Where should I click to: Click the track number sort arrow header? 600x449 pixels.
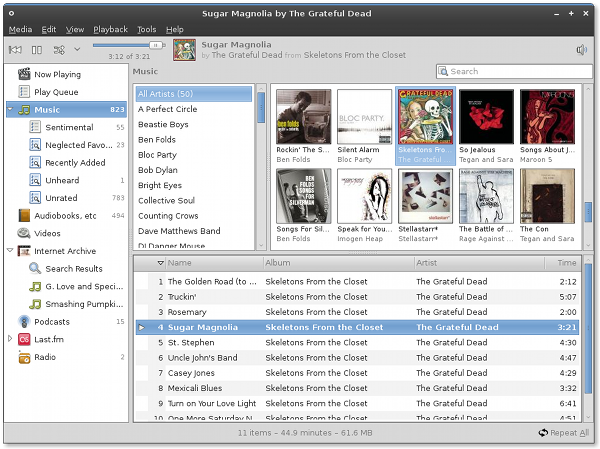[160, 263]
